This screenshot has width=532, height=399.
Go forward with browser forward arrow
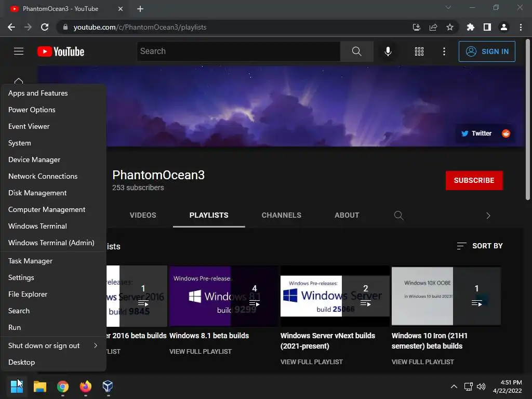tap(28, 27)
